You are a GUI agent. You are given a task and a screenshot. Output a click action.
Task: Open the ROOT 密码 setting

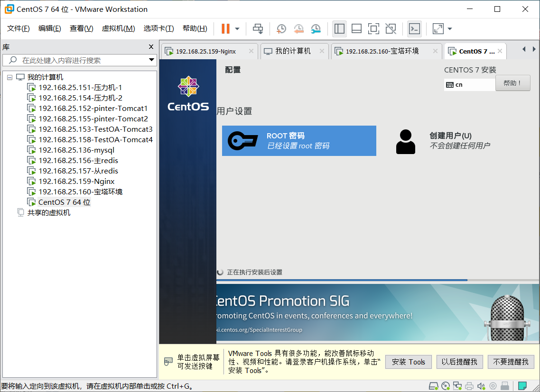click(x=299, y=141)
